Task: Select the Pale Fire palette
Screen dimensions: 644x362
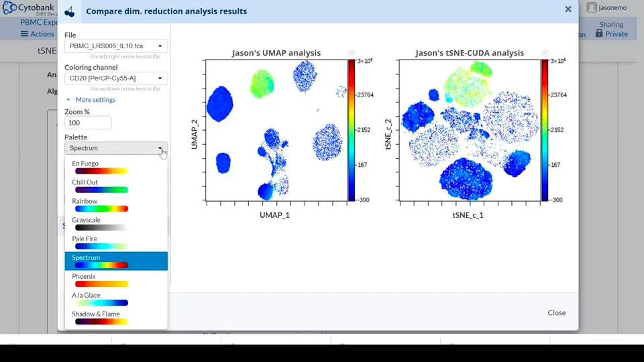Action: click(116, 243)
